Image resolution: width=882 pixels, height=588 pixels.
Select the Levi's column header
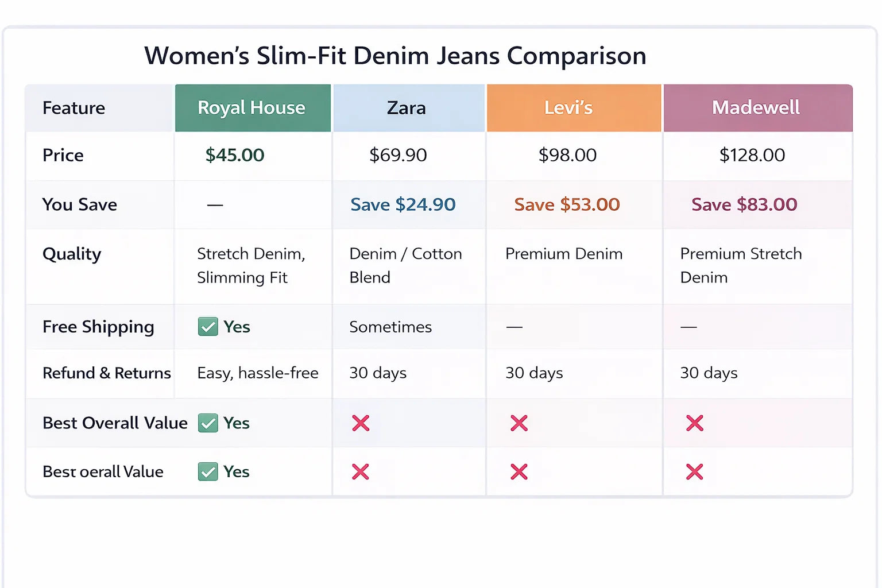pyautogui.click(x=568, y=108)
